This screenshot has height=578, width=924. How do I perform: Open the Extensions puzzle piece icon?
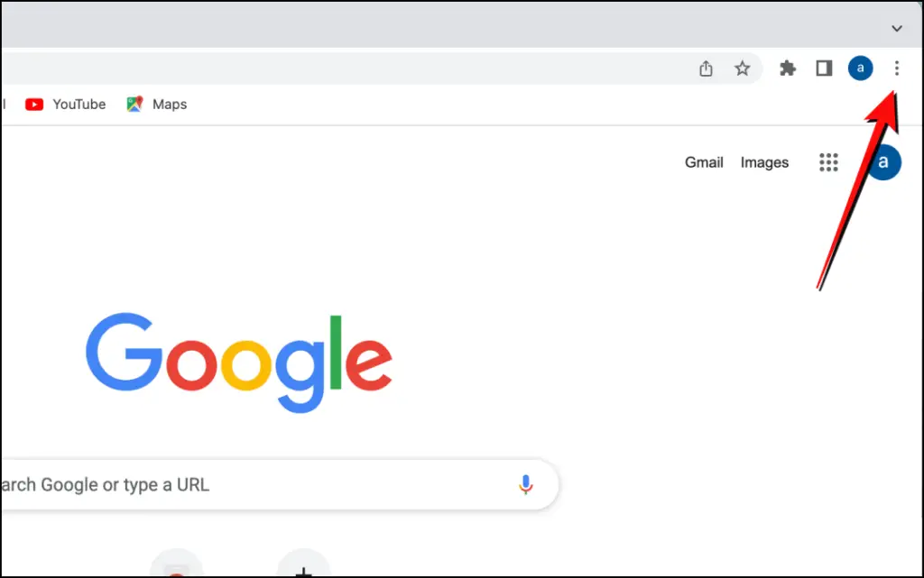coord(787,69)
